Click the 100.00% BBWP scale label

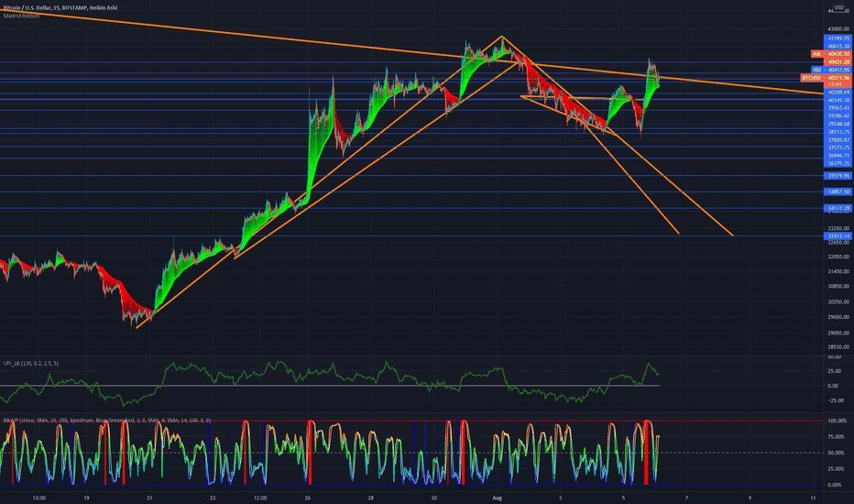pyautogui.click(x=838, y=422)
